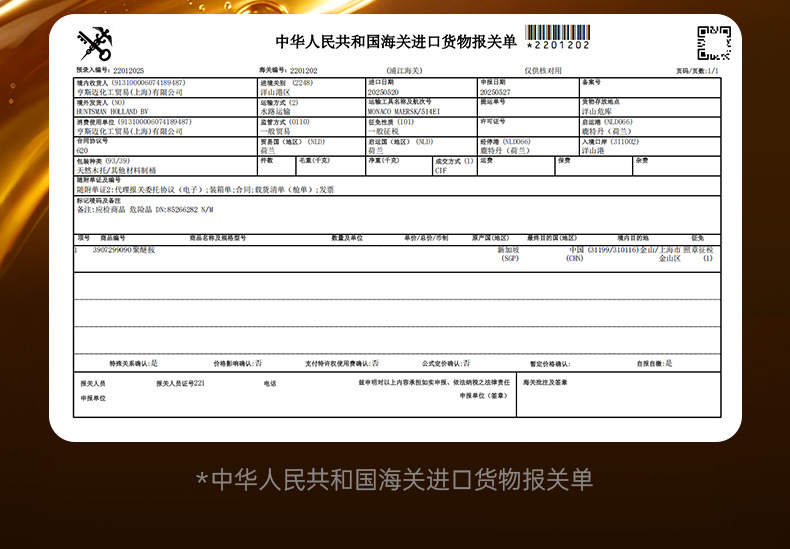Viewport: 790px width, 549px height.
Task: Click the 保费 field label
Action: (564, 160)
